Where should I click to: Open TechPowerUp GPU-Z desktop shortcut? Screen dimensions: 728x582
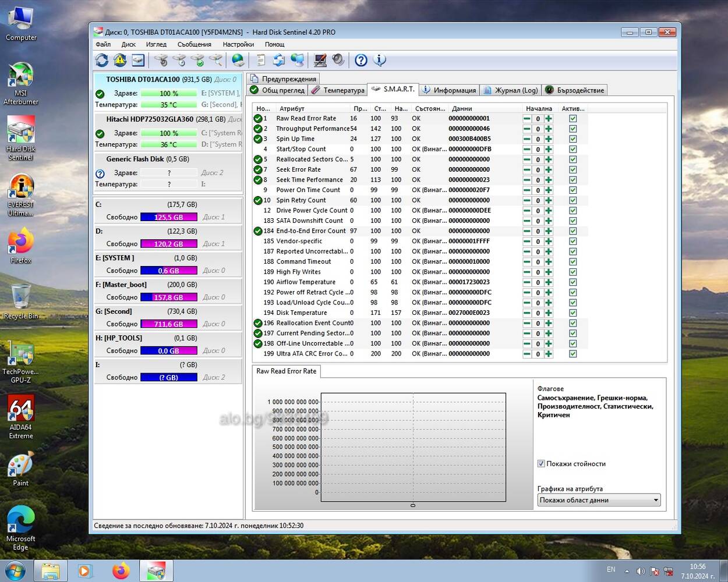tap(21, 362)
